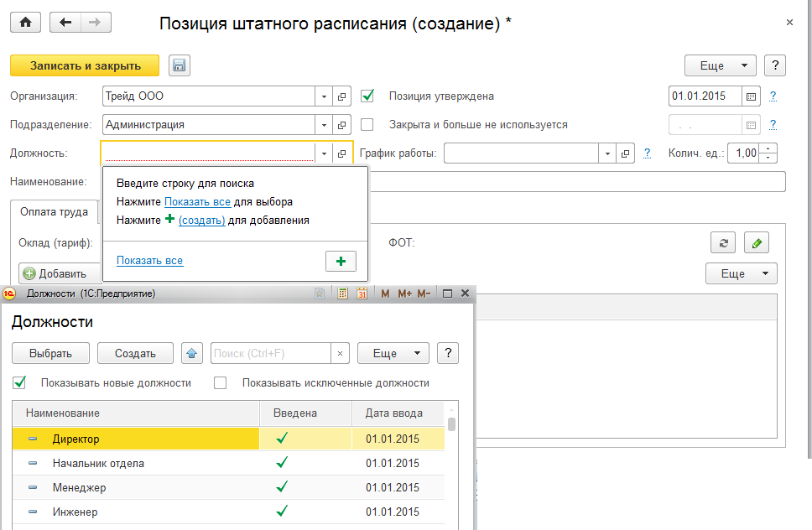Enable Закрыта и больше не используется checkbox
This screenshot has height=530, width=812.
367,125
